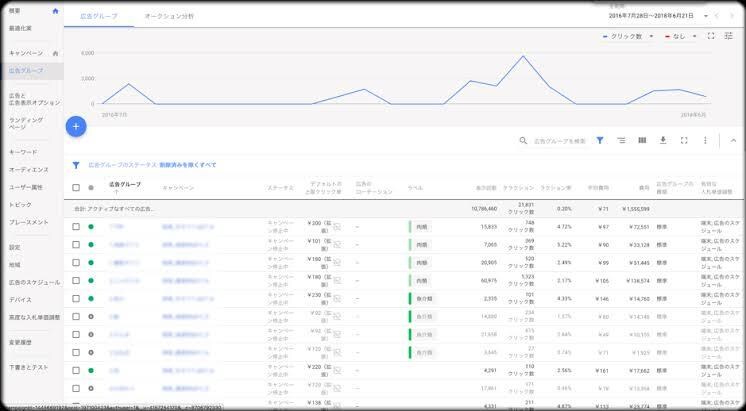Screen dimensions: 746x411
Task: Click the 魚介類 label in ¥230 row
Action: (x=424, y=299)
